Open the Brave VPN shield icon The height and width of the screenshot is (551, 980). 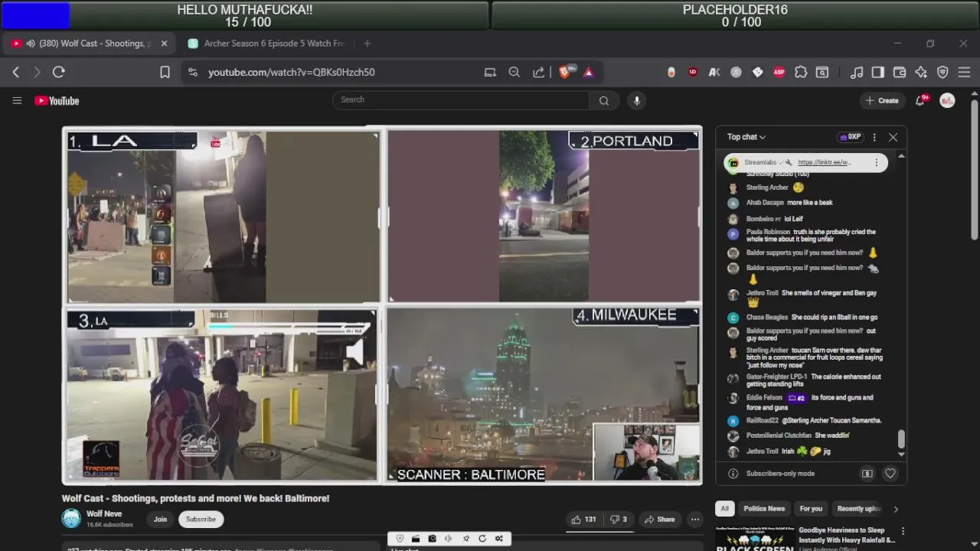click(x=942, y=72)
